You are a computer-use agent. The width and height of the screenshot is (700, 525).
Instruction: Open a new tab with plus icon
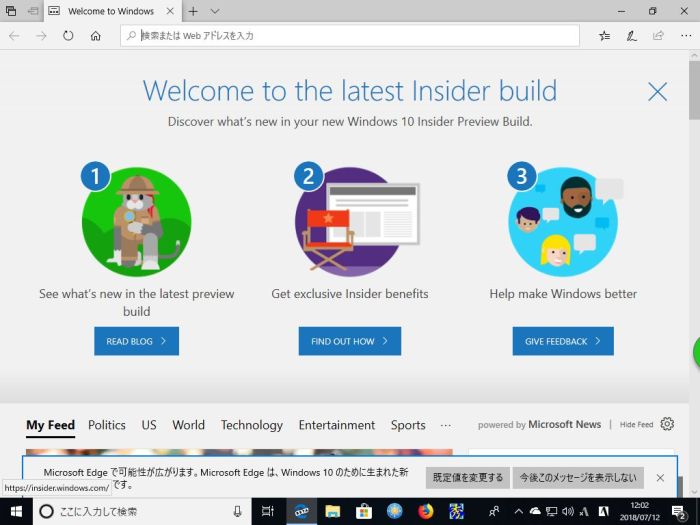[x=193, y=11]
